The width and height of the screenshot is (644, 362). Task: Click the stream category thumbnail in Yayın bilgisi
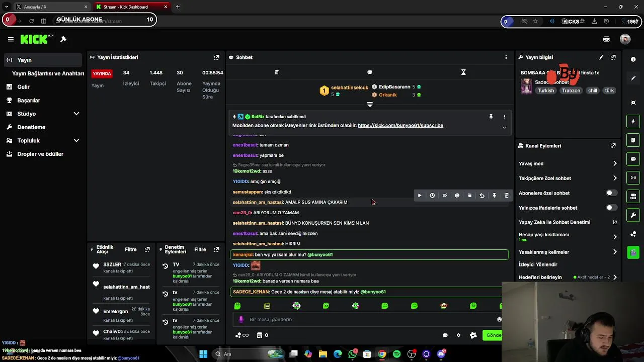coord(526,86)
